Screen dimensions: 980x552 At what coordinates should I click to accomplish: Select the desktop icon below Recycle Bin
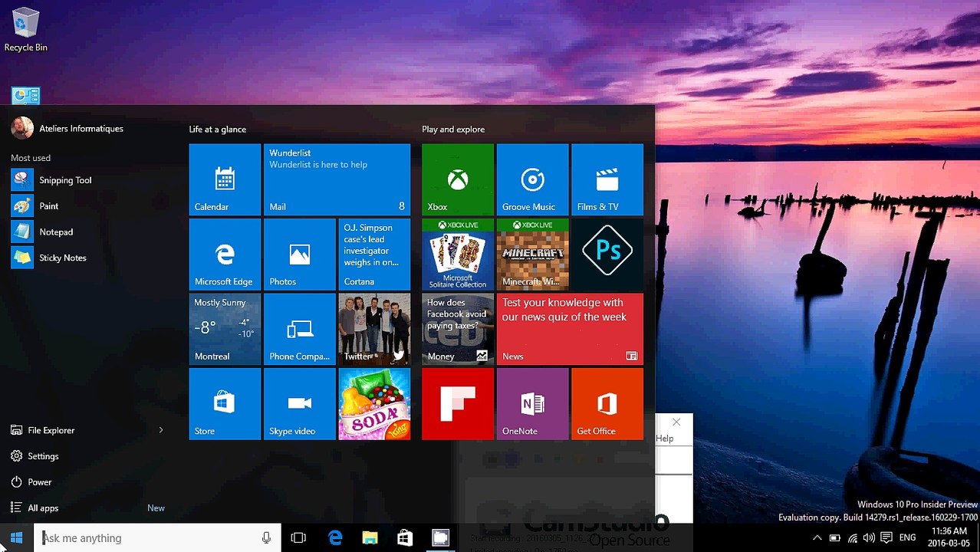[25, 96]
